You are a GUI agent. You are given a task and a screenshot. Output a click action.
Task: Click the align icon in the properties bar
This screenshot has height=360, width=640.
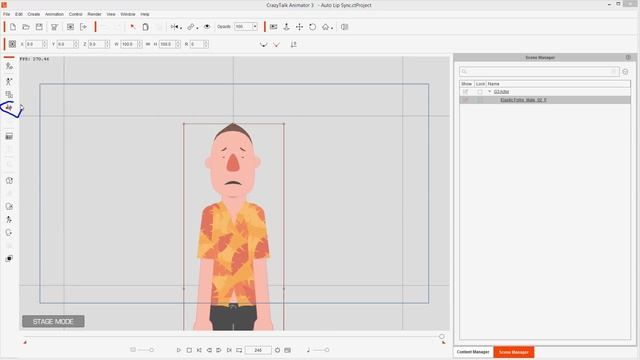click(x=293, y=44)
